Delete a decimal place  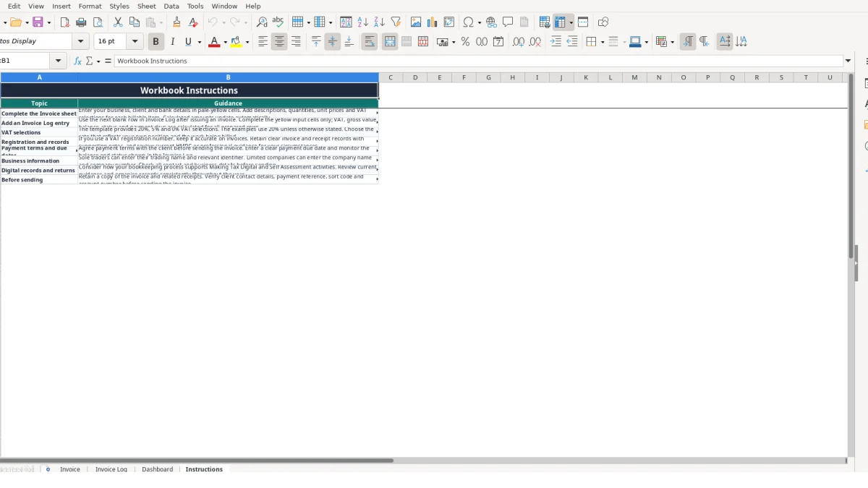[x=535, y=42]
